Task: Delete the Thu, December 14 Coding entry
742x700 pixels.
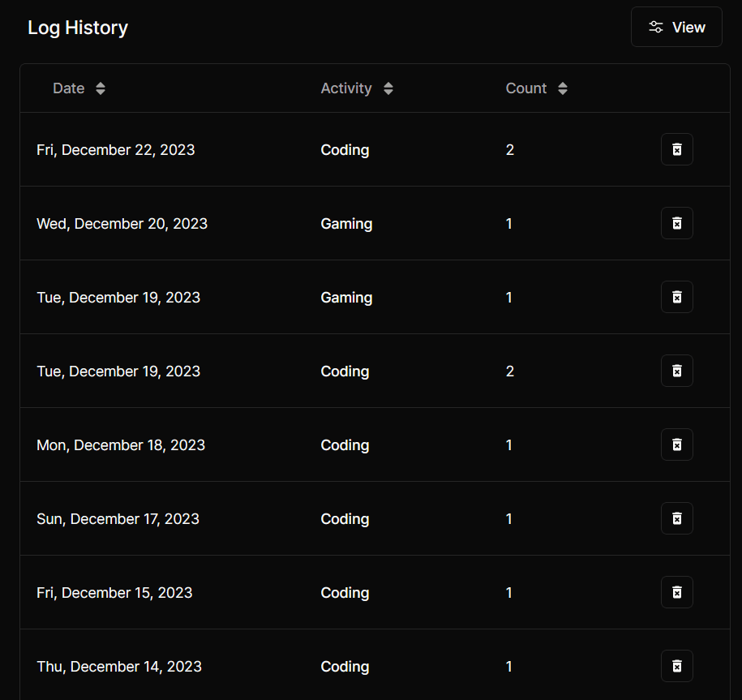Action: (676, 667)
